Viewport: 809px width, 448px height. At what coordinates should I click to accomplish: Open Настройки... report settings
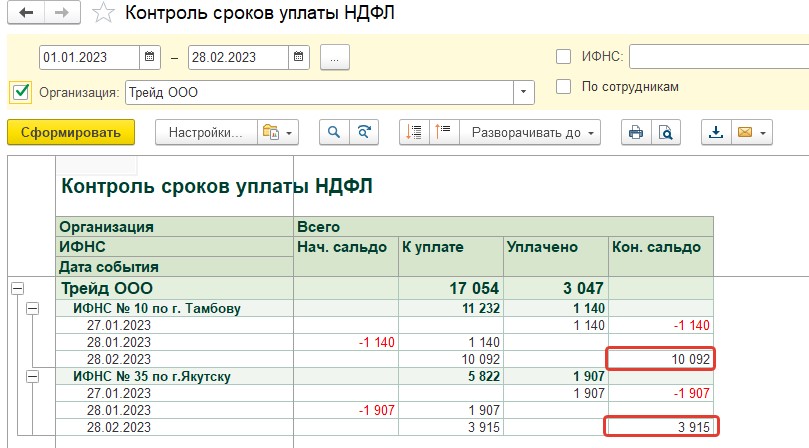pyautogui.click(x=206, y=133)
